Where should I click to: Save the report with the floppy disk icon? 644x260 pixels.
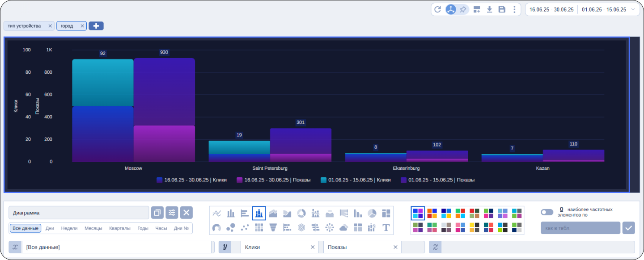coord(502,9)
